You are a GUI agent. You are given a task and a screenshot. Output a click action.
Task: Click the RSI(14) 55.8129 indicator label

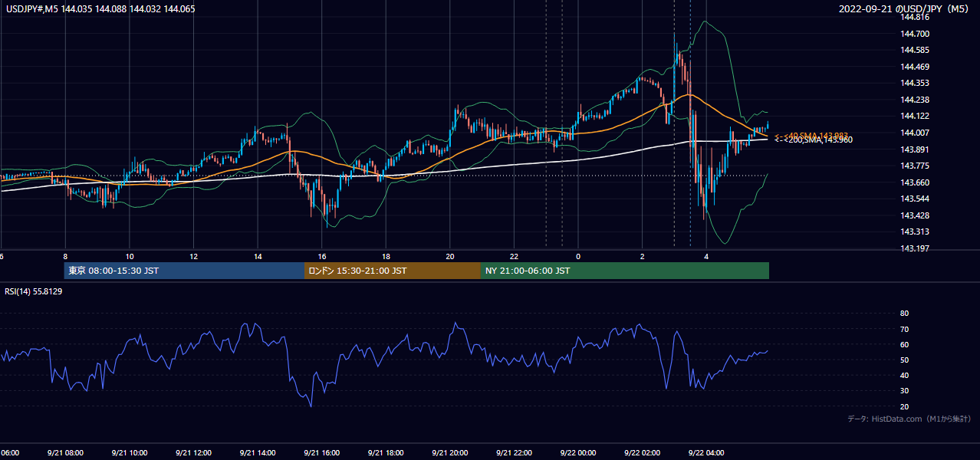[34, 291]
